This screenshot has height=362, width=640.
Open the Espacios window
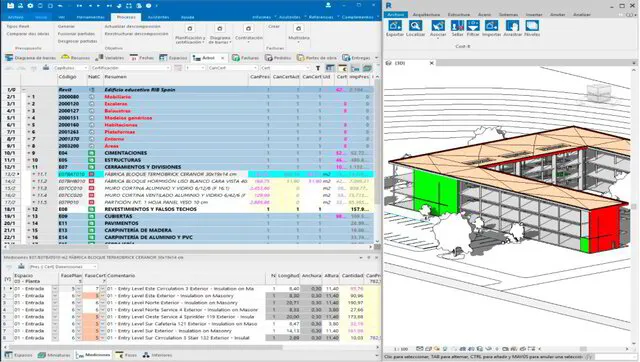point(173,58)
